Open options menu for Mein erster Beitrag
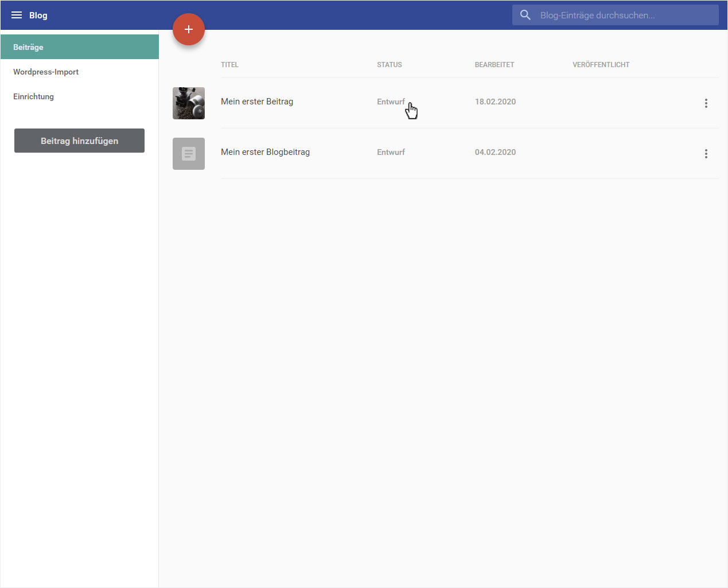The height and width of the screenshot is (588, 728). 706,103
